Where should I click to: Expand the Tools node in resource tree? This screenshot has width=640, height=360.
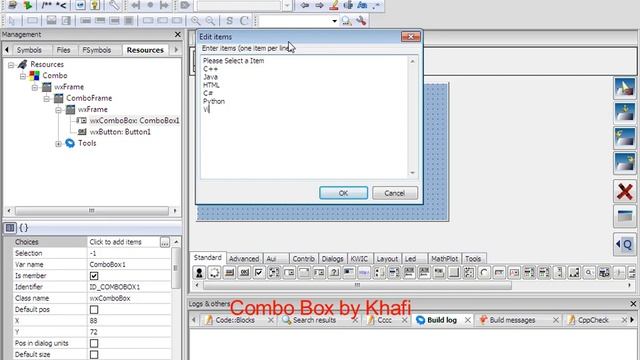58,144
